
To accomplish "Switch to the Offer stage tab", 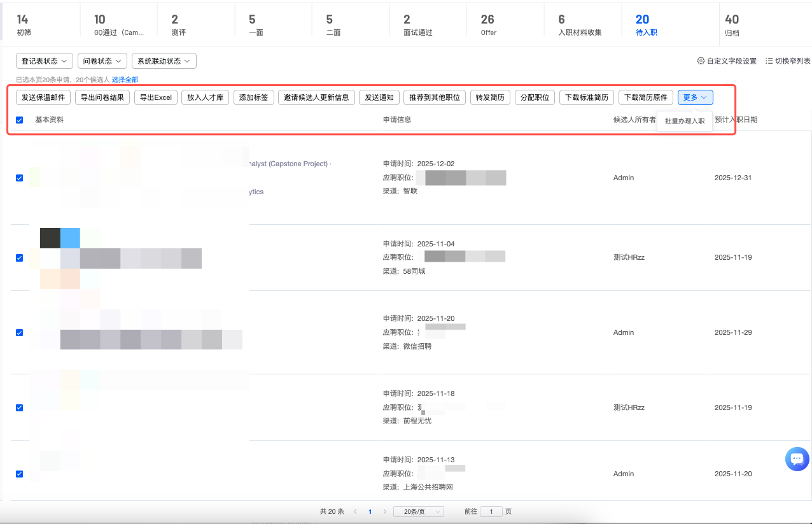I will tap(505, 25).
